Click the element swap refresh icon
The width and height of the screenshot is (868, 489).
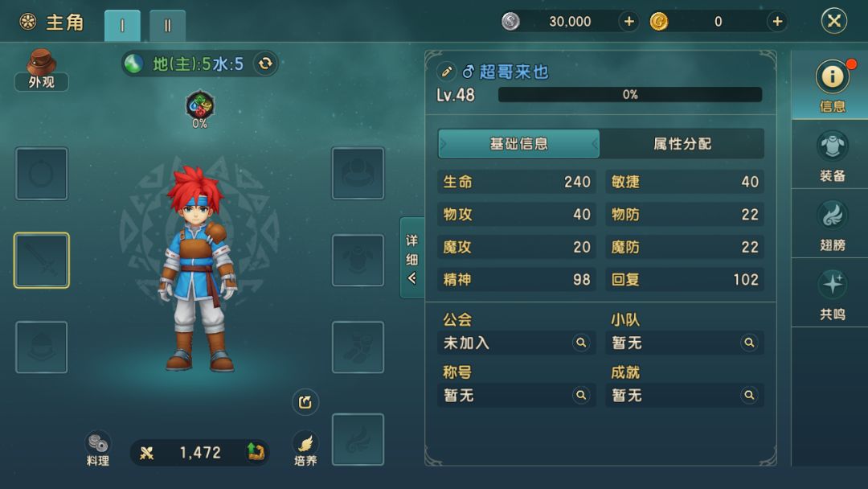click(x=265, y=64)
